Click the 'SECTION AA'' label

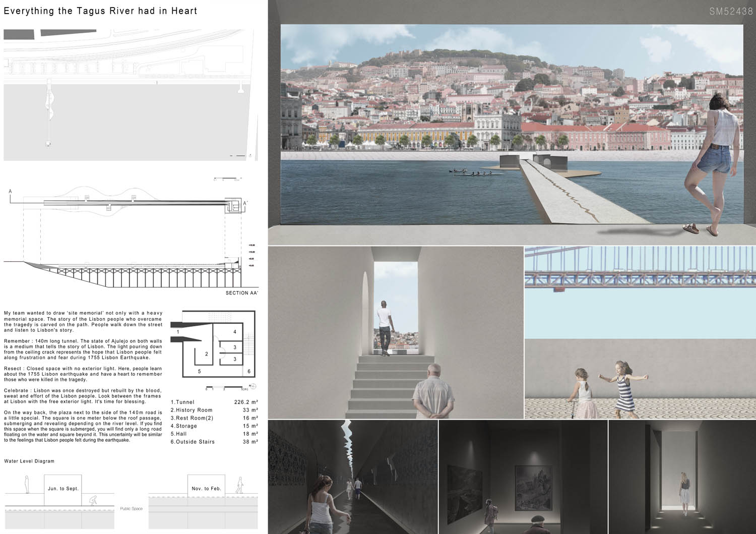(241, 293)
